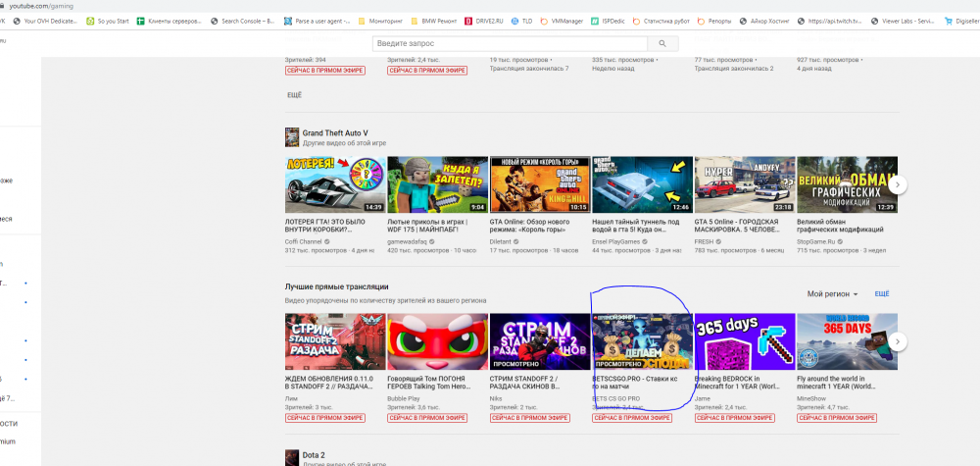
Task: Open the "Мой регион" dropdown
Action: 832,294
